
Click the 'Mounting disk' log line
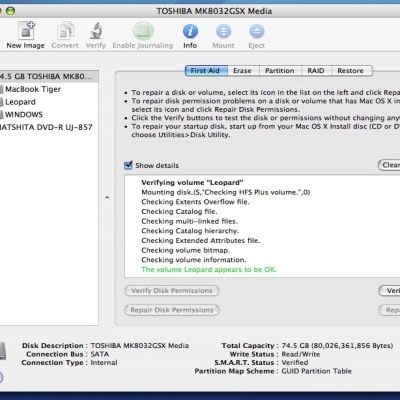coord(226,192)
